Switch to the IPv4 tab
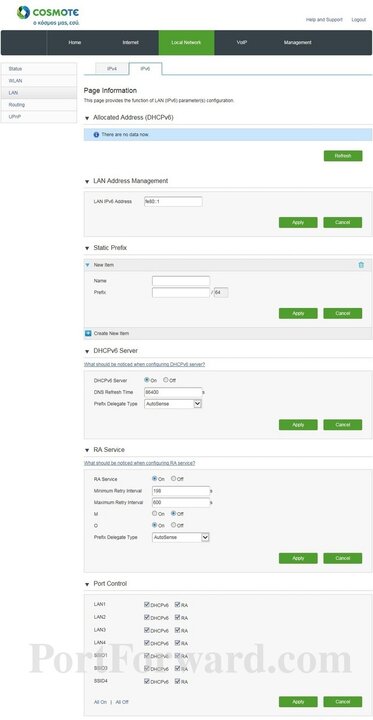 coord(112,68)
